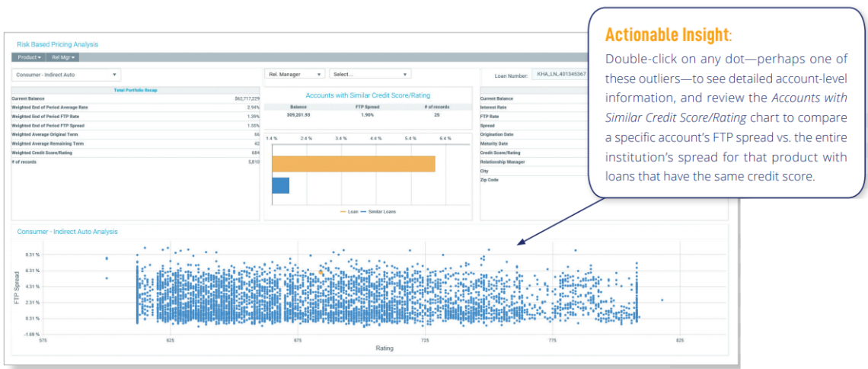Screen dimensions: 868x369
Task: Click the Total Portfolio Recap header
Action: 135,90
